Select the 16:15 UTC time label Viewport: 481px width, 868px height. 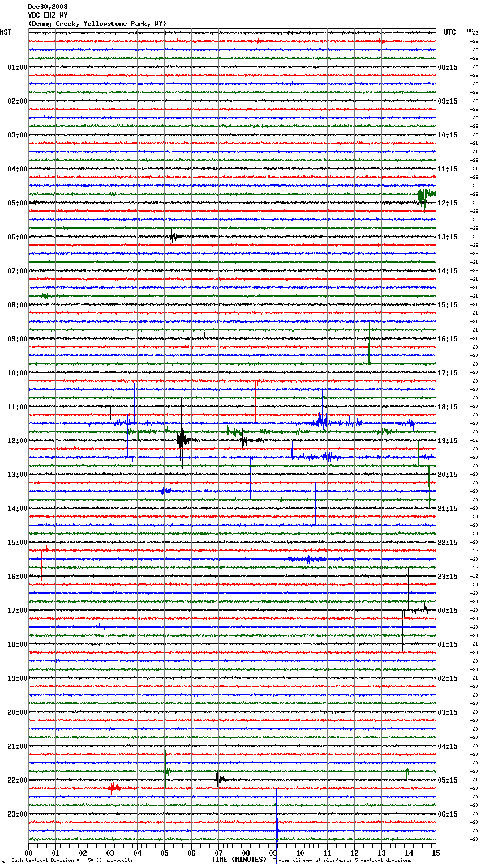click(448, 339)
